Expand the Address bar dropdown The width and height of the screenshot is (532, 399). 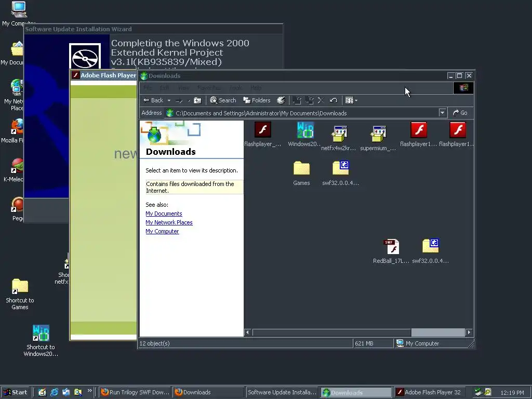(x=442, y=113)
